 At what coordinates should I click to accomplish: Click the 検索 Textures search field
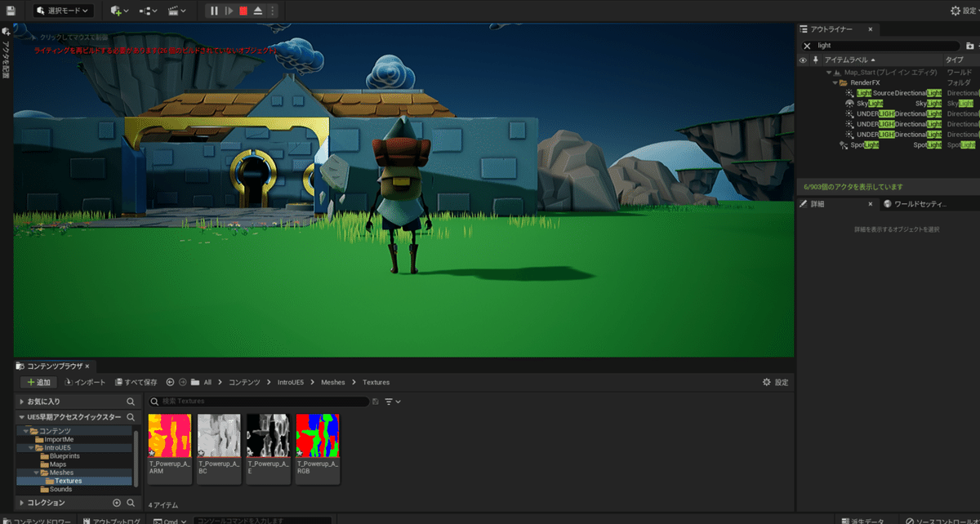(x=259, y=402)
